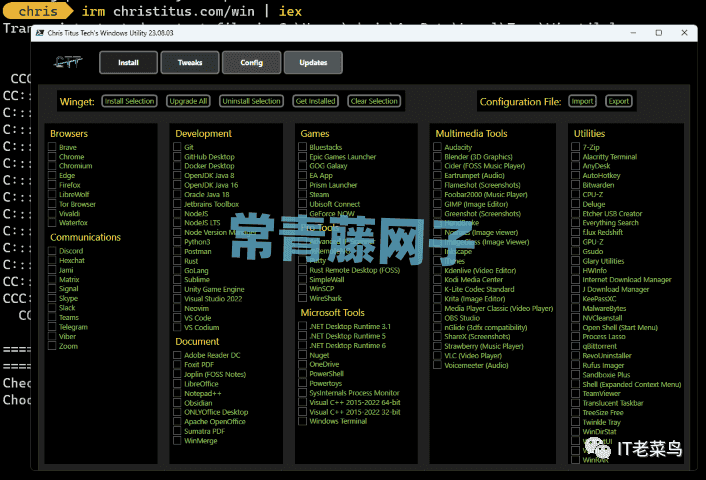This screenshot has height=480, width=706.
Task: Check the 7-Zip checkbox
Action: tap(575, 147)
